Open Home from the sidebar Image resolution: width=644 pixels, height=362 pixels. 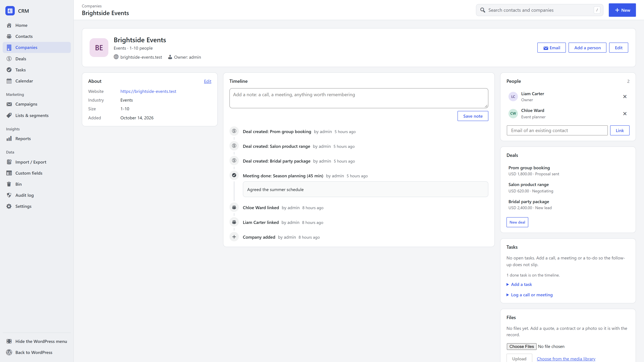click(x=37, y=25)
